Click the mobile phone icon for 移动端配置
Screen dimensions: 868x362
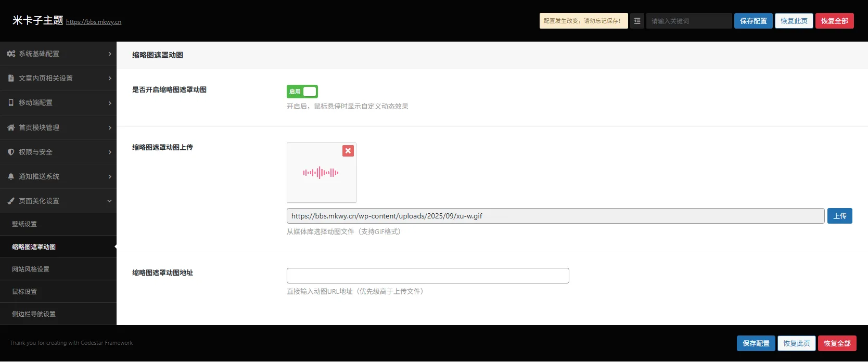[11, 102]
